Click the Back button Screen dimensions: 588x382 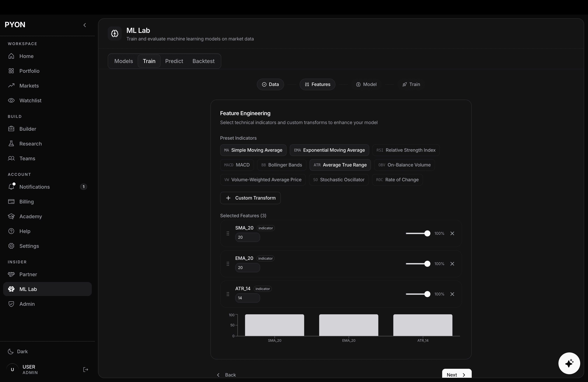pos(226,375)
